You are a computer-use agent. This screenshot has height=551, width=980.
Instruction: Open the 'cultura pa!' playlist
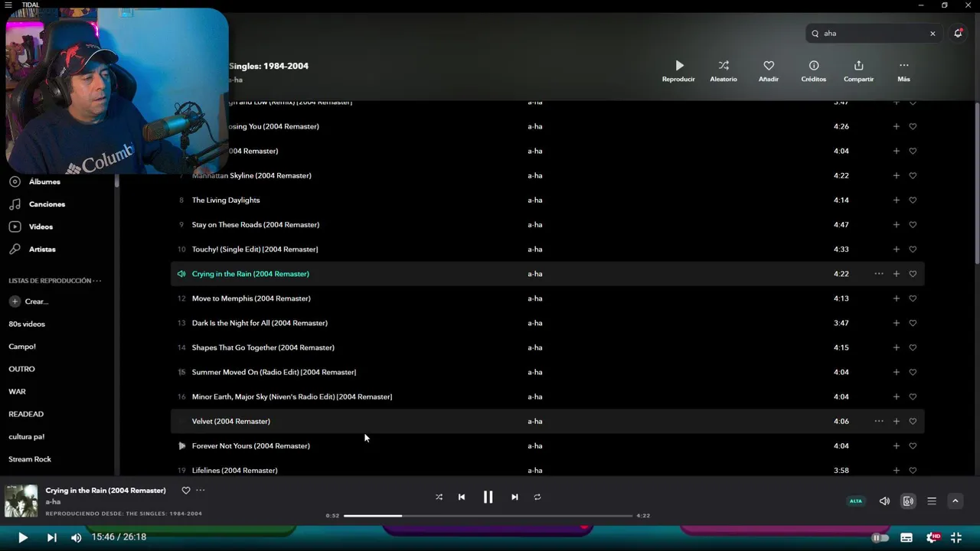coord(27,436)
